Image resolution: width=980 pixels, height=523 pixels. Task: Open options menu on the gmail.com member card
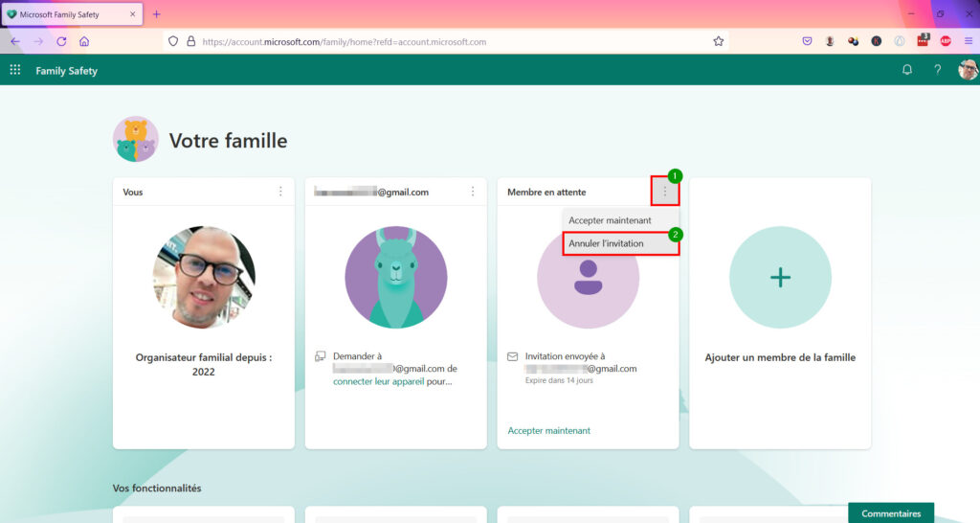click(x=473, y=192)
